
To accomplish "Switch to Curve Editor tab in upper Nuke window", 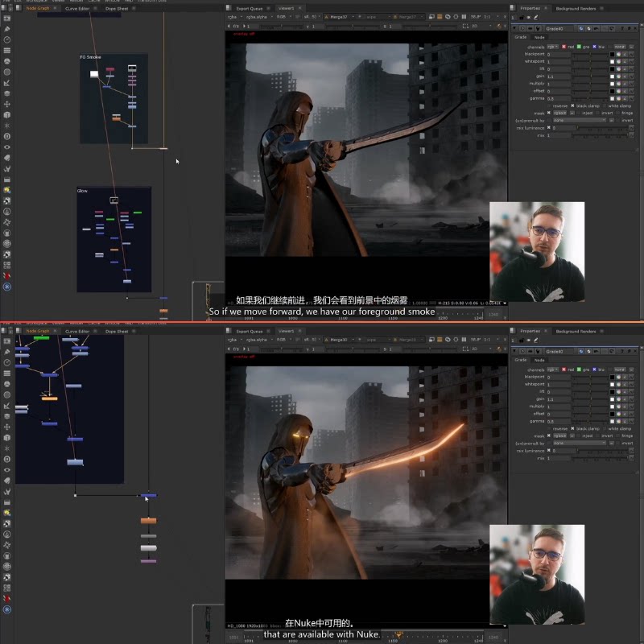I will coord(77,8).
